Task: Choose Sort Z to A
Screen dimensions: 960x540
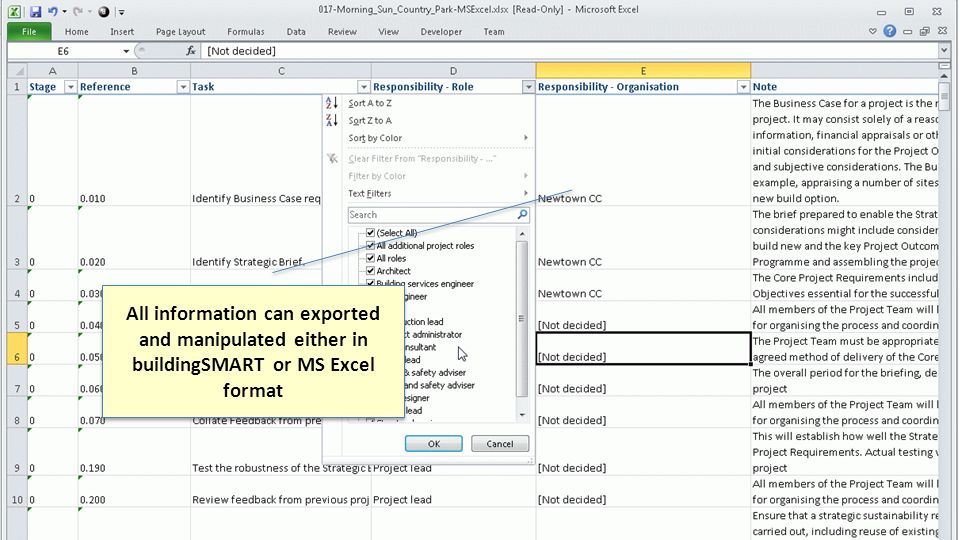Action: (x=370, y=121)
